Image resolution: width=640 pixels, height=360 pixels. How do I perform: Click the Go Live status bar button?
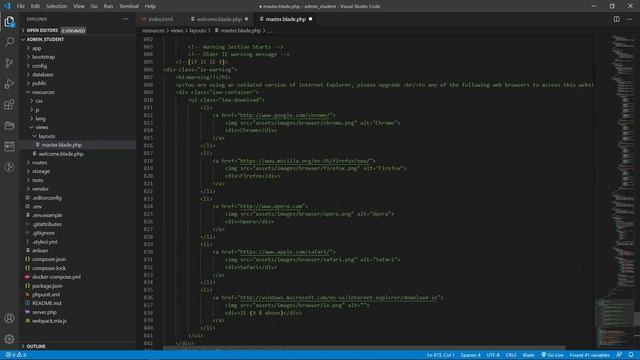click(552, 355)
